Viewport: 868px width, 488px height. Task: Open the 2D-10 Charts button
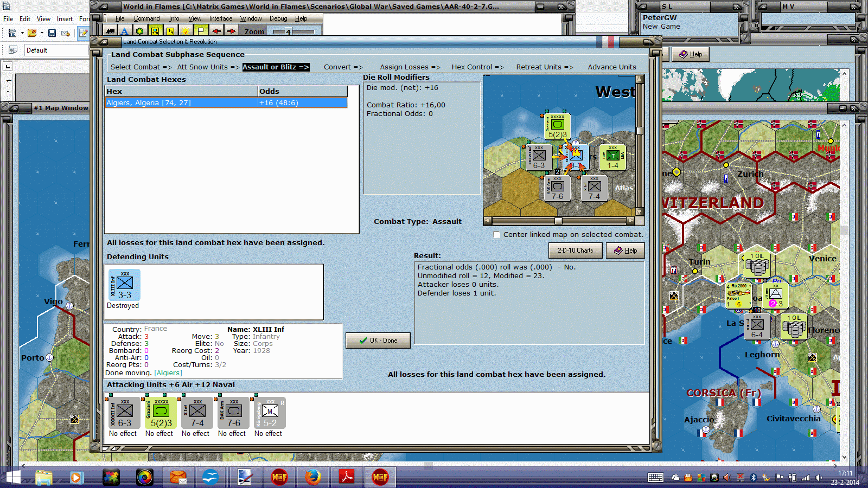tap(576, 251)
